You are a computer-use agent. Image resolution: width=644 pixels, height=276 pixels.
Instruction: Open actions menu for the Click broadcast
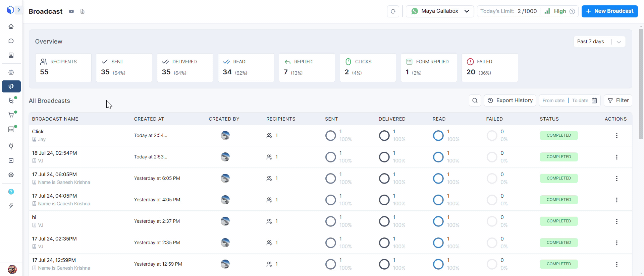tap(616, 136)
